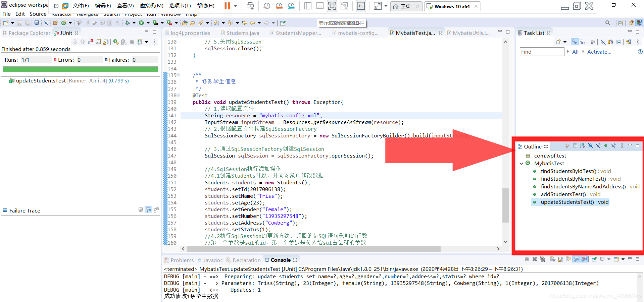Image resolution: width=644 pixels, height=302 pixels.
Task: Switch to Students.java editor tab
Action: pos(240,33)
